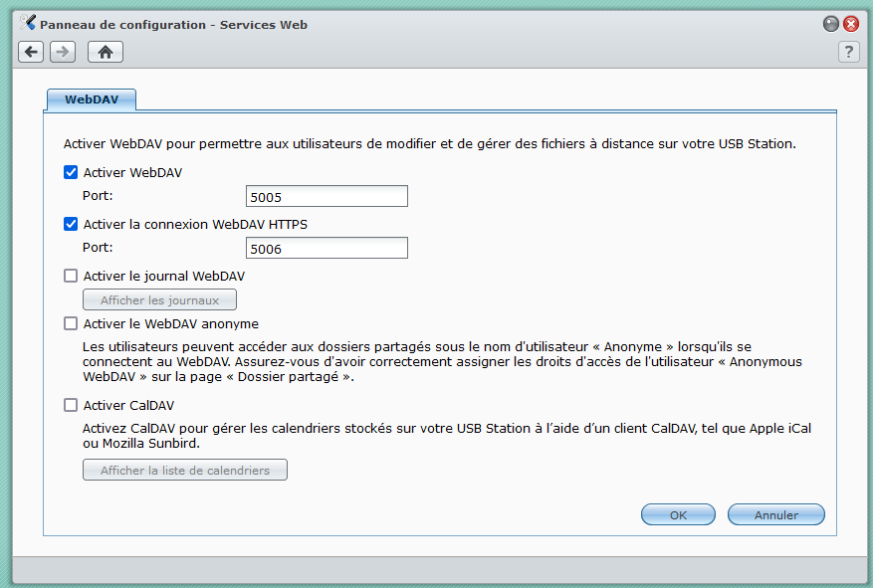The width and height of the screenshot is (873, 588).
Task: Uncheck Activer WebDAV
Action: click(71, 172)
